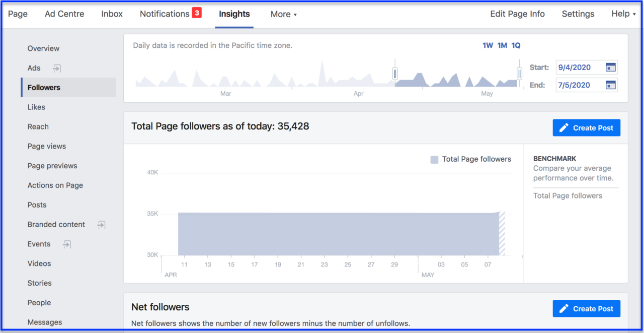Select the Followers section in the sidebar
Image resolution: width=644 pixels, height=333 pixels.
[x=44, y=87]
